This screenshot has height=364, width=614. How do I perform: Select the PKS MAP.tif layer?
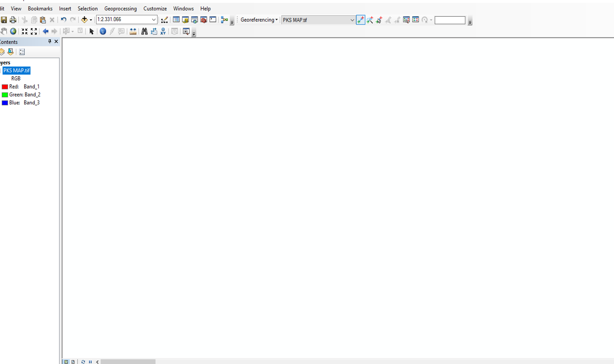click(17, 70)
